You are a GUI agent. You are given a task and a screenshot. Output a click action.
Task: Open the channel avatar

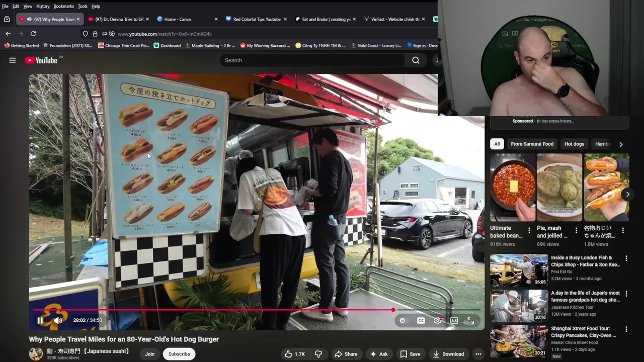36,354
